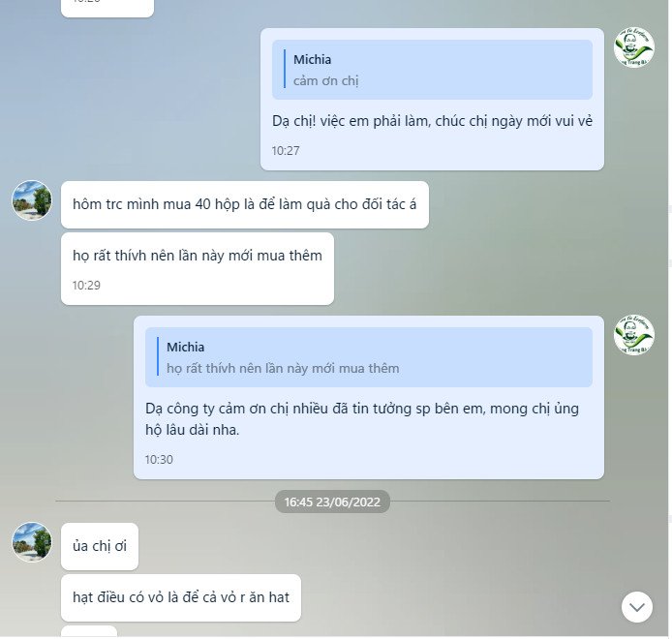Click the reply 'Dạ chị! việc em phải làm'
Viewport: 672px width, 639px height.
[432, 121]
